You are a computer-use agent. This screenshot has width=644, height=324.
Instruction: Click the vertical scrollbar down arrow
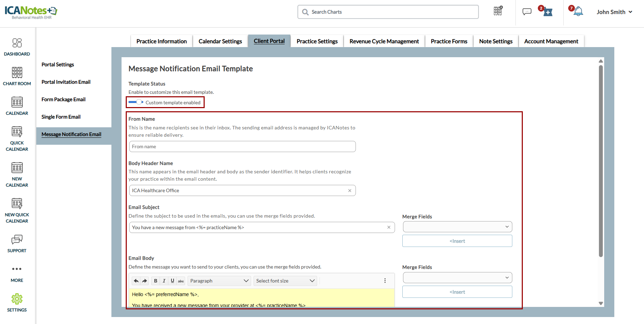tap(601, 303)
